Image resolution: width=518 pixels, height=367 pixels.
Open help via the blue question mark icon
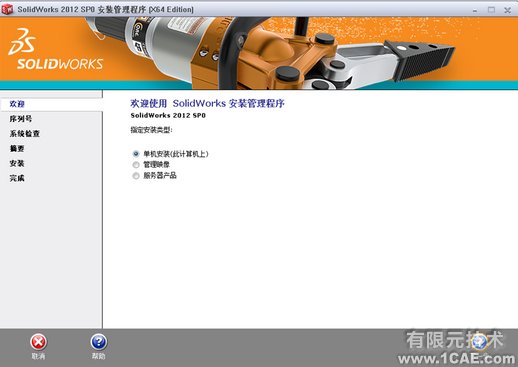click(99, 342)
